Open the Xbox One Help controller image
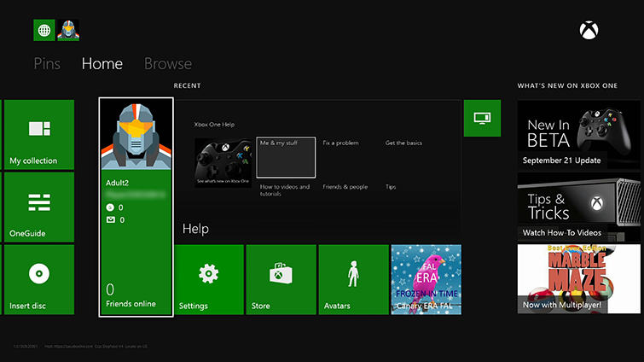The height and width of the screenshot is (362, 644). [223, 163]
